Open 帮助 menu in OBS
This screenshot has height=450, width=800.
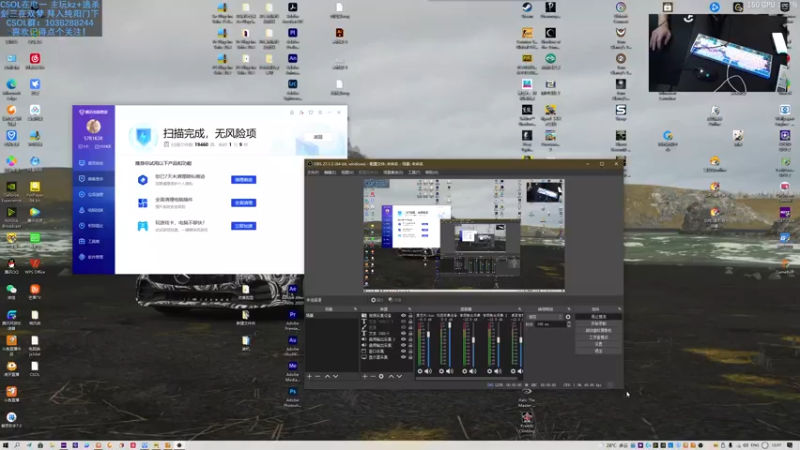pyautogui.click(x=432, y=172)
